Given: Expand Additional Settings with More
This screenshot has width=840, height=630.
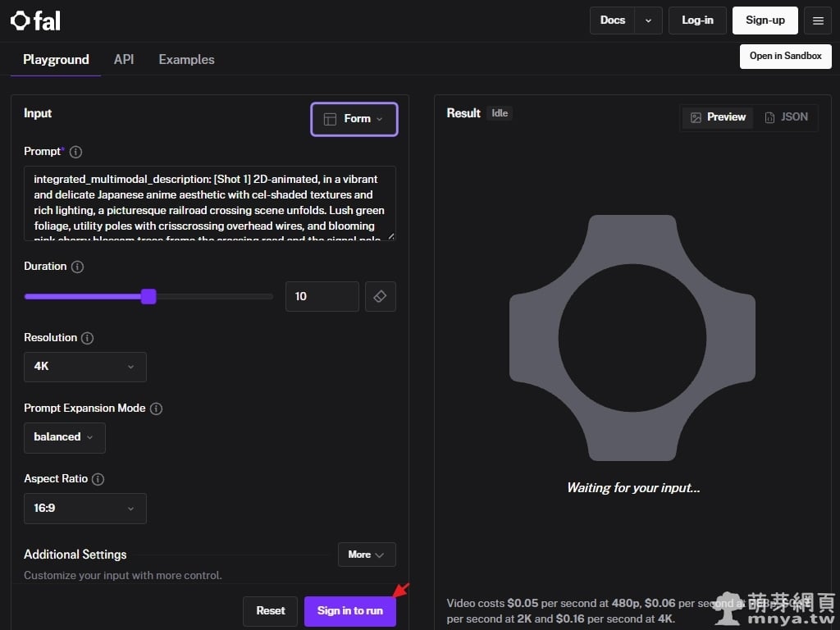Looking at the screenshot, I should pyautogui.click(x=367, y=555).
